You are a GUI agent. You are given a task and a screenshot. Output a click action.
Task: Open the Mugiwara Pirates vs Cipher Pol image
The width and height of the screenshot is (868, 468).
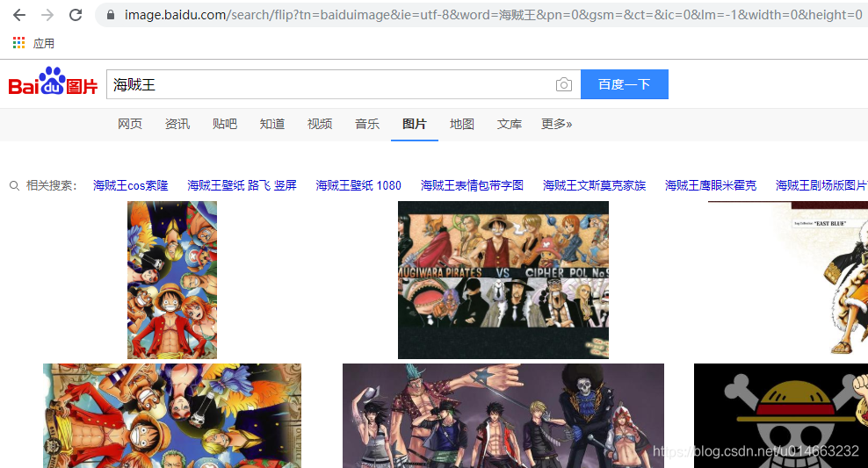[503, 280]
